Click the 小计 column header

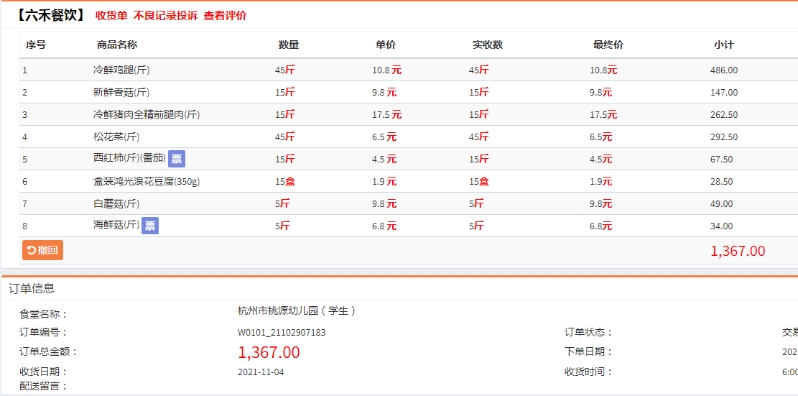[723, 45]
